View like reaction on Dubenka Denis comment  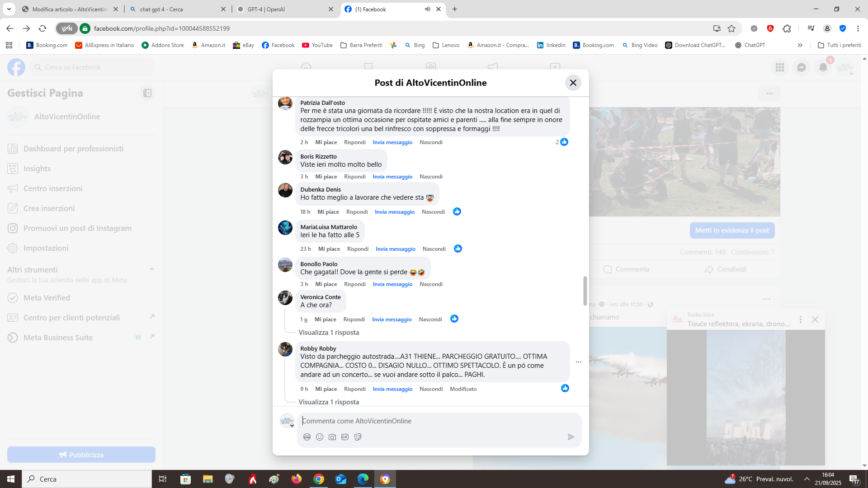pos(457,211)
